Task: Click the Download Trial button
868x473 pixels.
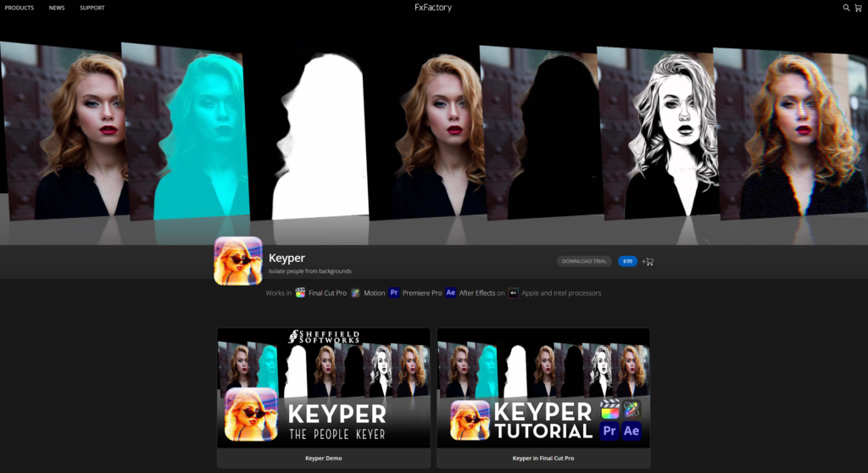Action: point(584,261)
